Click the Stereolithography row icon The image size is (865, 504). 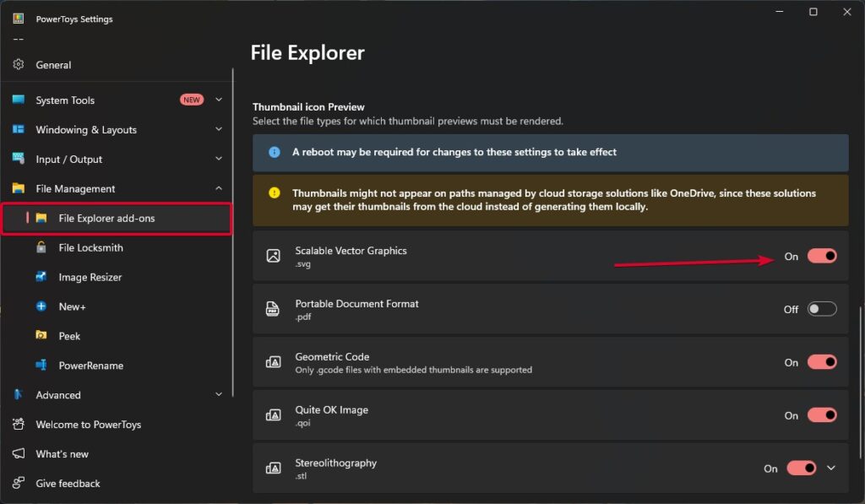[x=273, y=469]
